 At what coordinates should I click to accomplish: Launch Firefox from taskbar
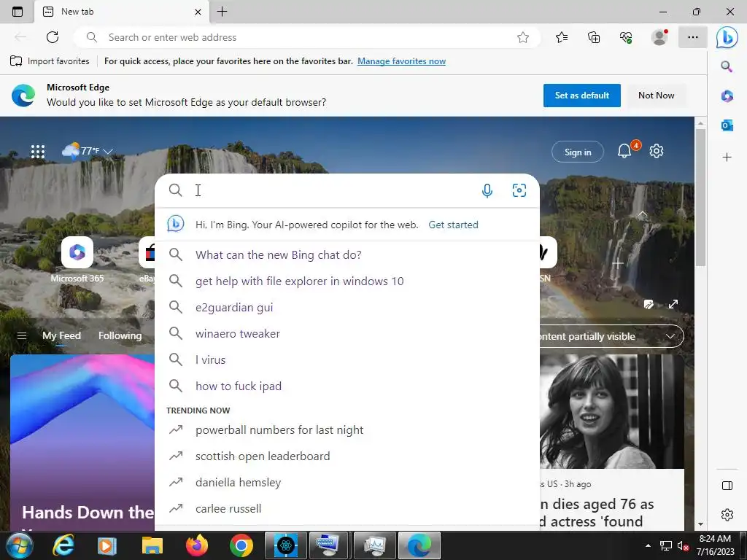point(197,545)
